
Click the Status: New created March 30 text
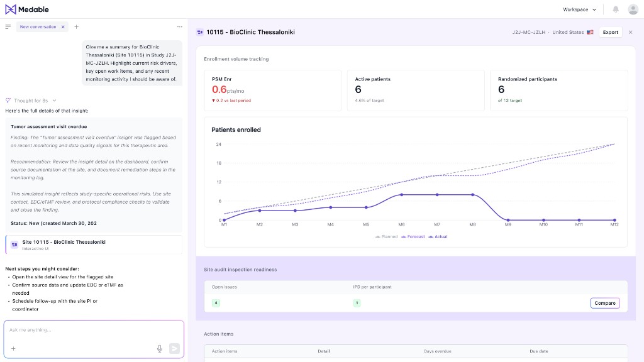click(54, 223)
